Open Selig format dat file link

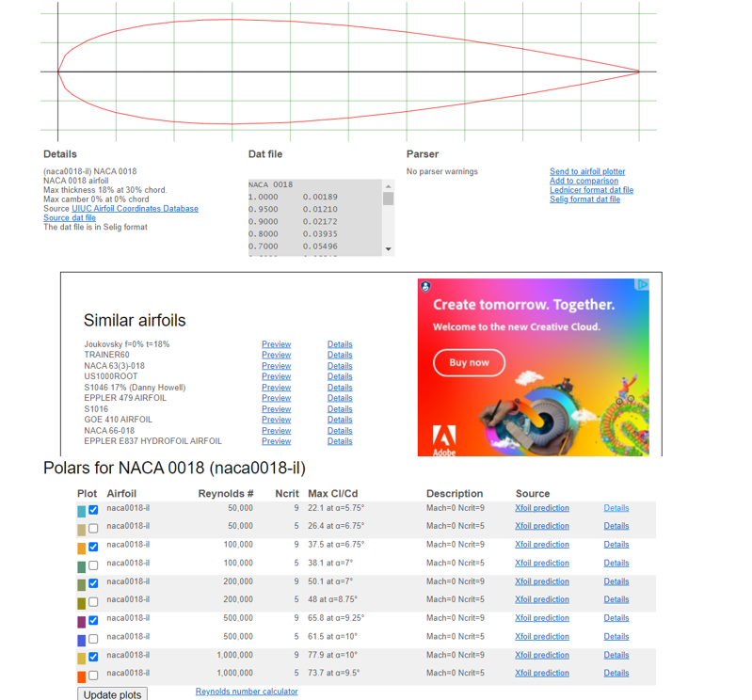tap(584, 199)
